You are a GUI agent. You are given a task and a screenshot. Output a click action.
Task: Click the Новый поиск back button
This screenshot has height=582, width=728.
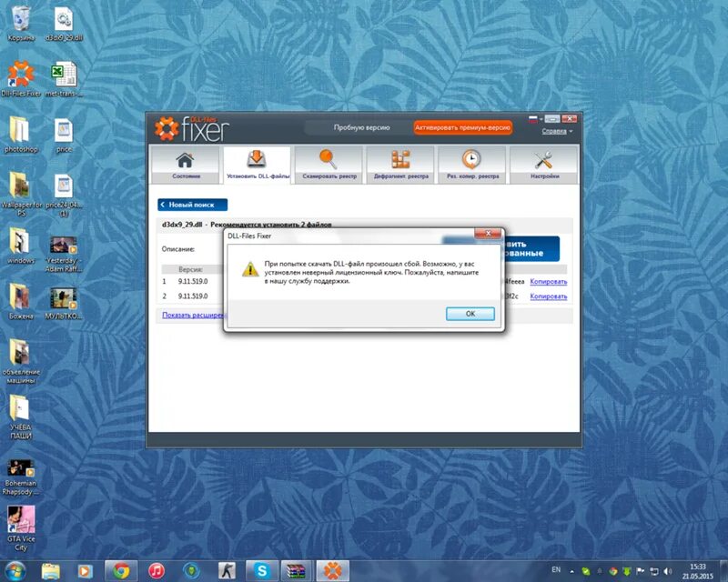click(192, 205)
